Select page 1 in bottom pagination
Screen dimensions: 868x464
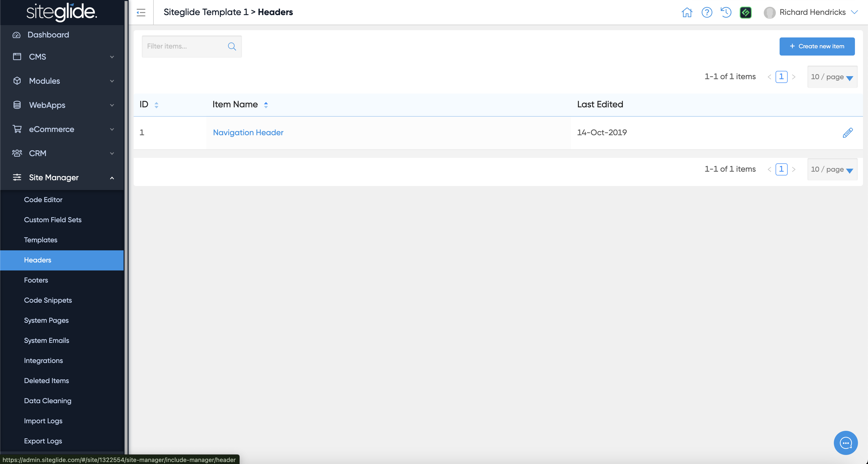pyautogui.click(x=781, y=169)
